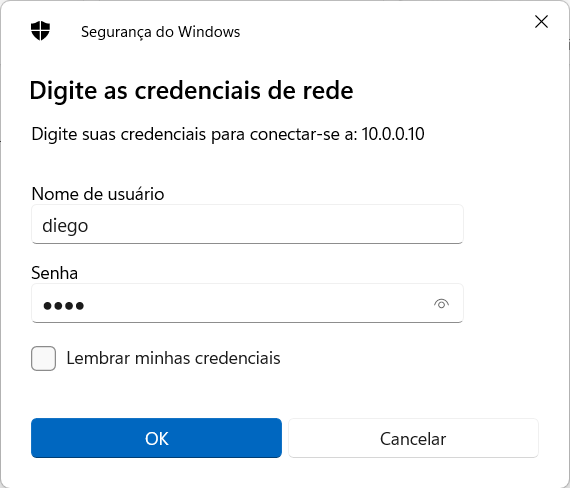Click the Senha label above the password box
570x488 pixels.
coord(55,273)
